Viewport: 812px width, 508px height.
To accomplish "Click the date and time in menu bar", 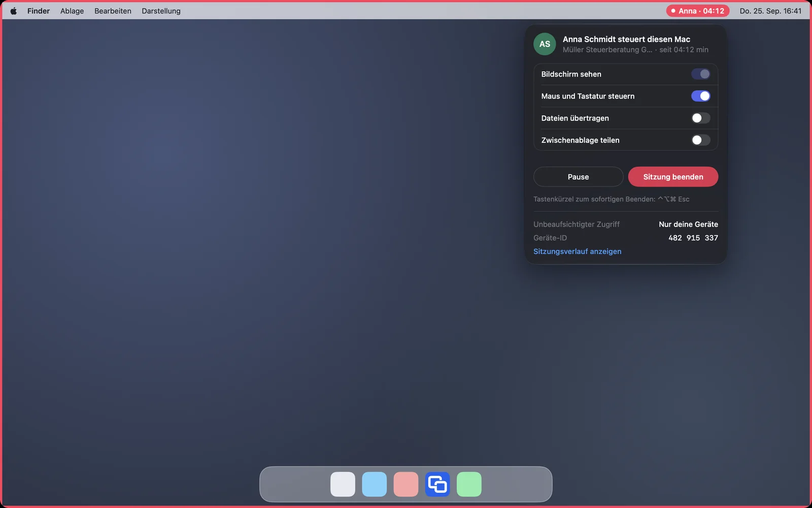I will pyautogui.click(x=770, y=11).
